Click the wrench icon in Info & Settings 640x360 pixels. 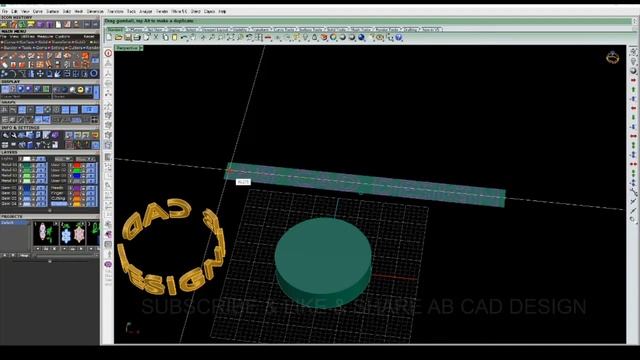pyautogui.click(x=14, y=136)
